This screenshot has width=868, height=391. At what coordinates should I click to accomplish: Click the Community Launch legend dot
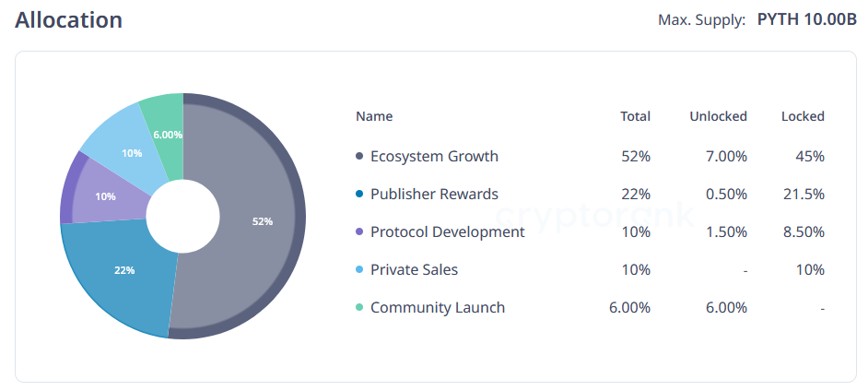coord(359,308)
